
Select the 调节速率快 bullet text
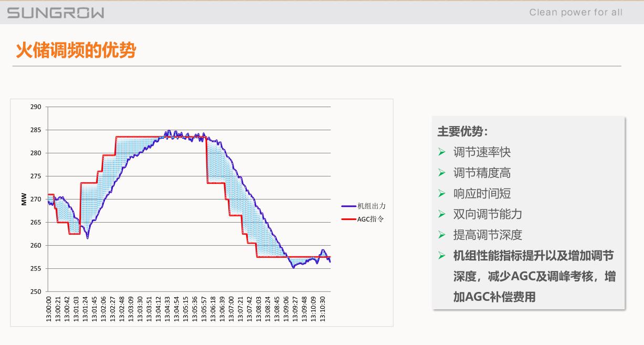click(482, 152)
